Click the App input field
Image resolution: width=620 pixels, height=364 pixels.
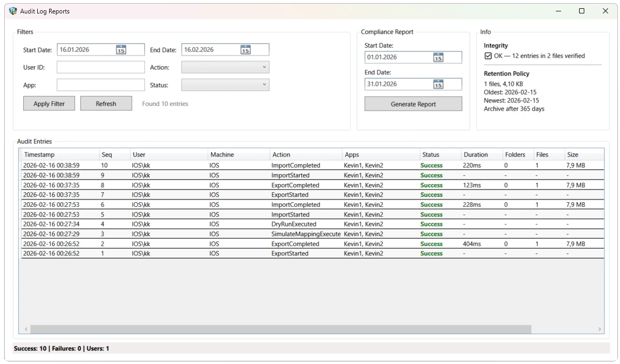point(100,84)
